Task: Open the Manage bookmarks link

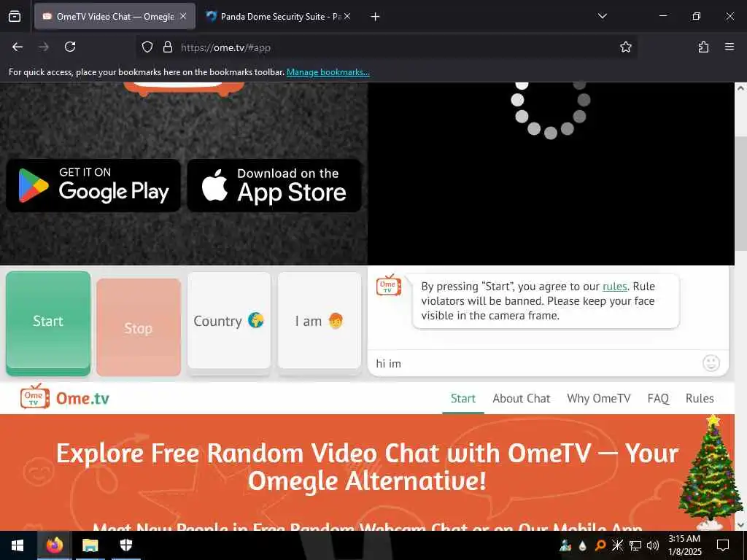Action: (328, 72)
